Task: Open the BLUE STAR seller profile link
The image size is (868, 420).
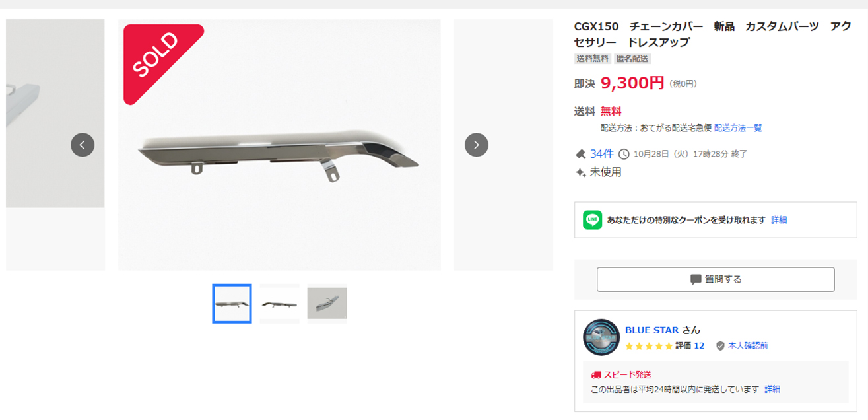Action: tap(651, 330)
